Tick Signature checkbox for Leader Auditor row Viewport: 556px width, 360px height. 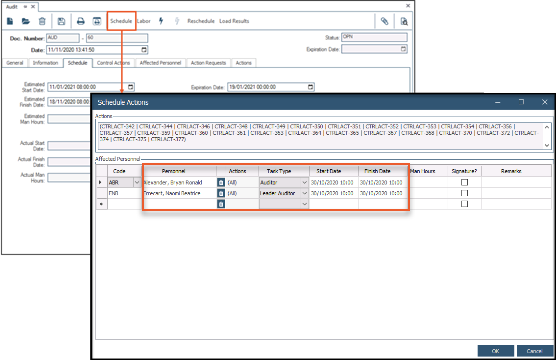(x=464, y=193)
